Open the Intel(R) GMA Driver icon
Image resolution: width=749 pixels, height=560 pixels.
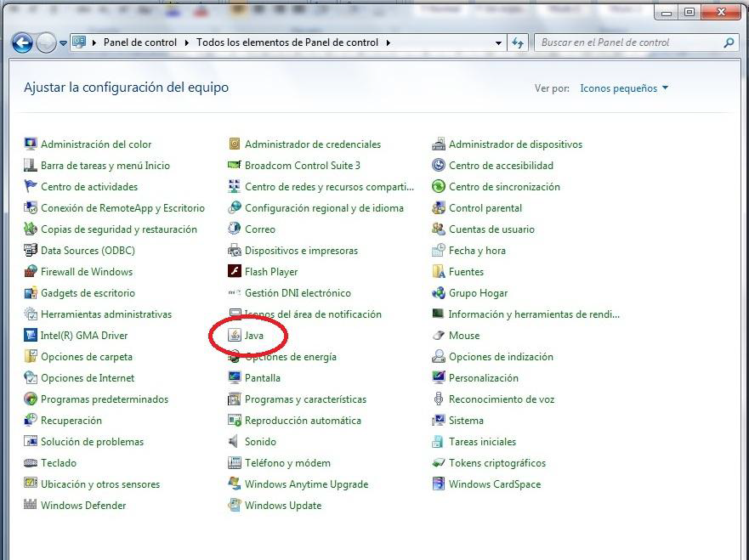(30, 335)
